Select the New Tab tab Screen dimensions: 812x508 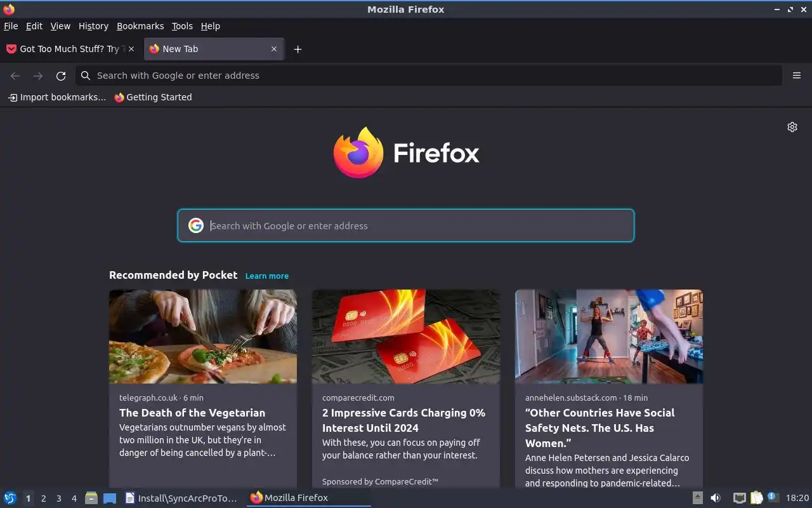click(x=214, y=49)
